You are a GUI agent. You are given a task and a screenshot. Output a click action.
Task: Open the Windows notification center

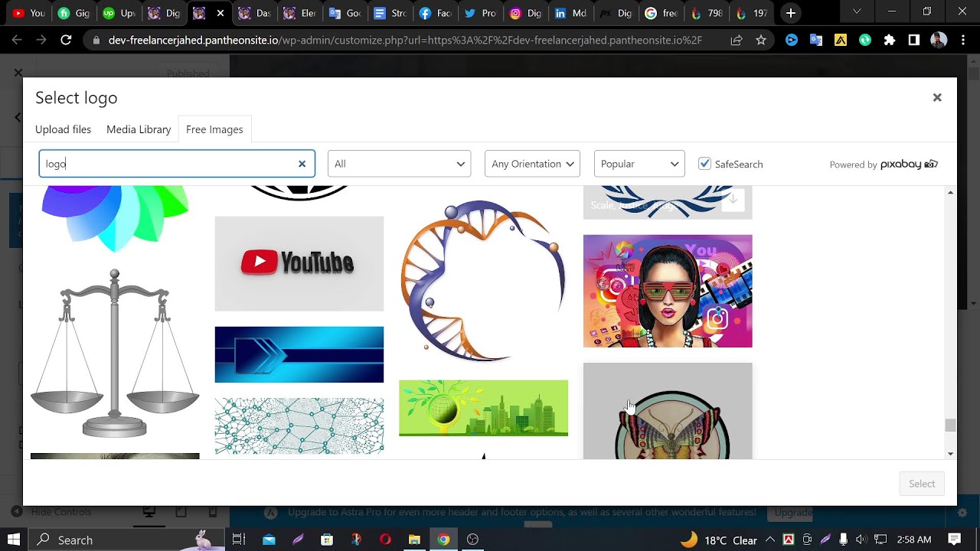[x=955, y=540]
